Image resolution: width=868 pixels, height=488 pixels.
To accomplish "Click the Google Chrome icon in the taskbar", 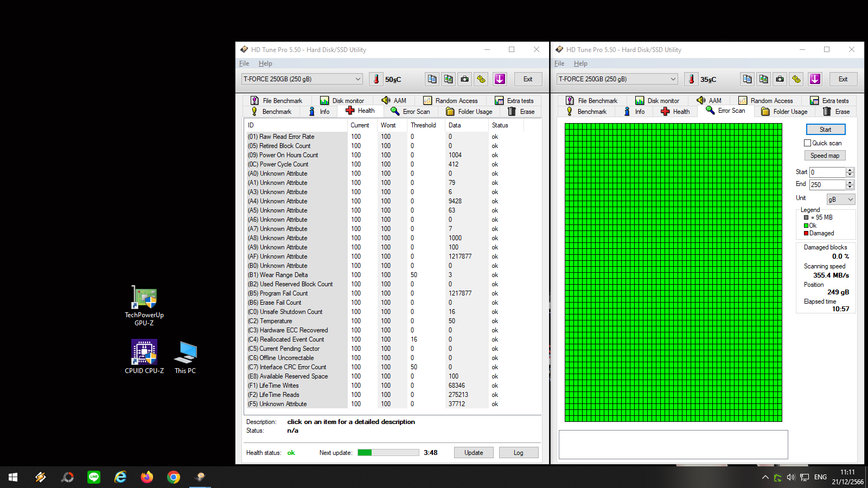I will 174,477.
